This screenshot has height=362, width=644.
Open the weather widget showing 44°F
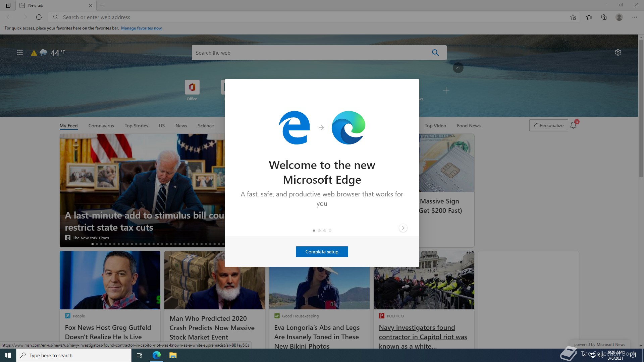(x=48, y=53)
